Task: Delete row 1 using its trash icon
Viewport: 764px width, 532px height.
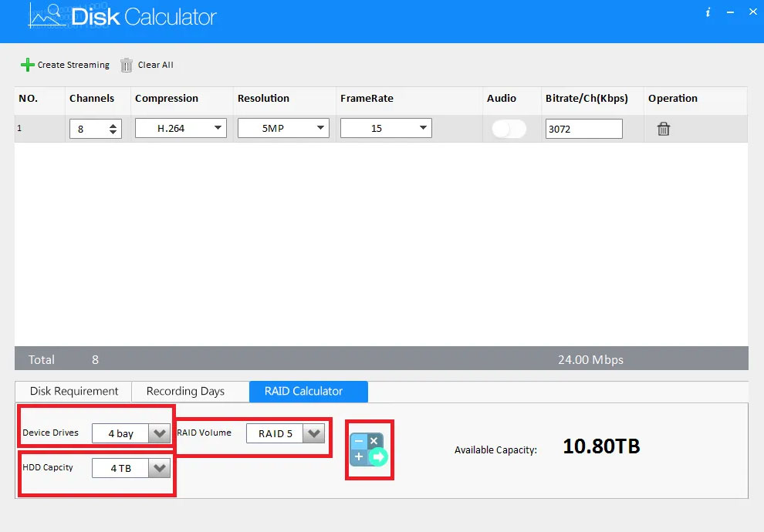Action: coord(663,129)
